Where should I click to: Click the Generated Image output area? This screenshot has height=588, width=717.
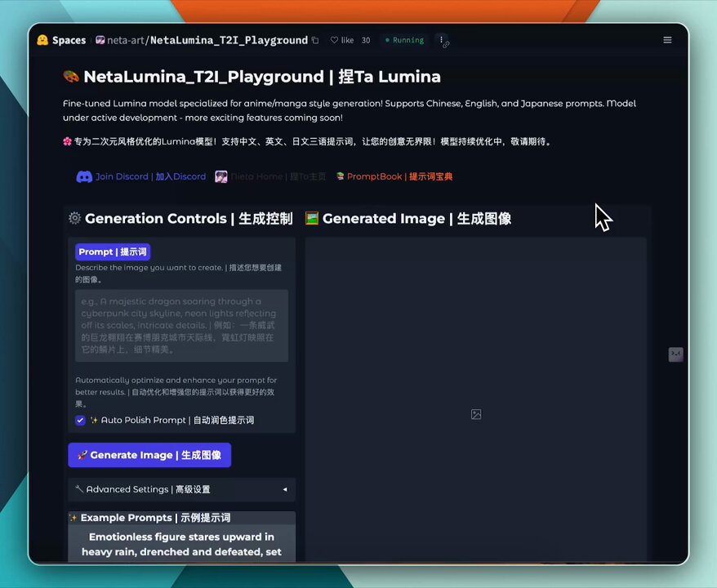click(x=476, y=399)
